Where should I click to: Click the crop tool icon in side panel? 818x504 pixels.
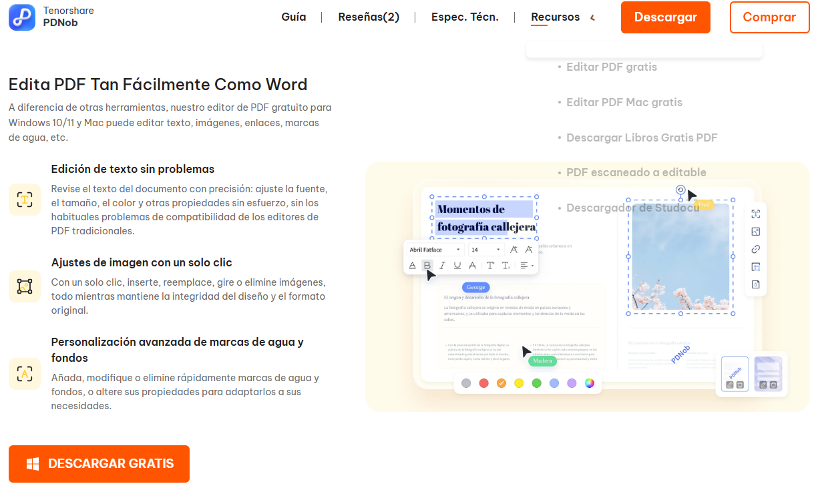click(x=756, y=267)
